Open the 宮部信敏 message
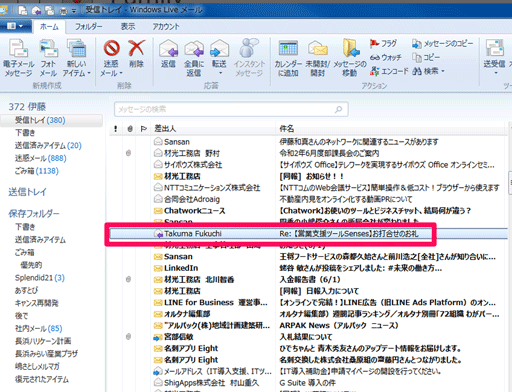512x392 pixels. [x=307, y=337]
